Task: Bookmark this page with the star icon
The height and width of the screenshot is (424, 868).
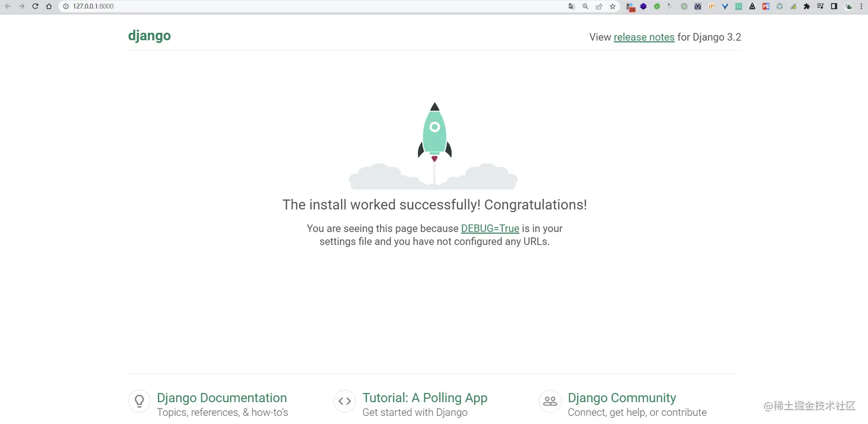Action: point(613,6)
